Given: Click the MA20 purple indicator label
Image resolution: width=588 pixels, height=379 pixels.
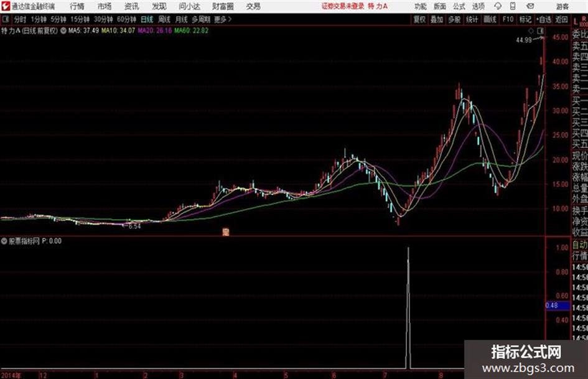Looking at the screenshot, I should 154,30.
